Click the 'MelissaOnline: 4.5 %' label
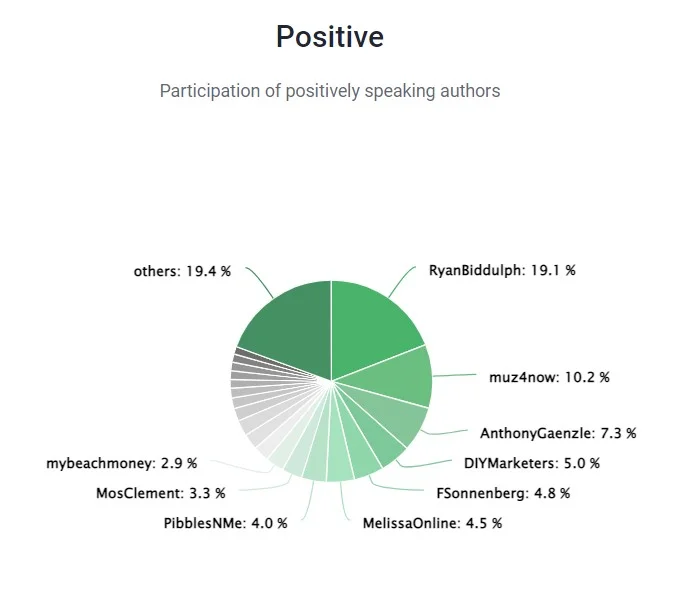The width and height of the screenshot is (673, 605). click(432, 523)
